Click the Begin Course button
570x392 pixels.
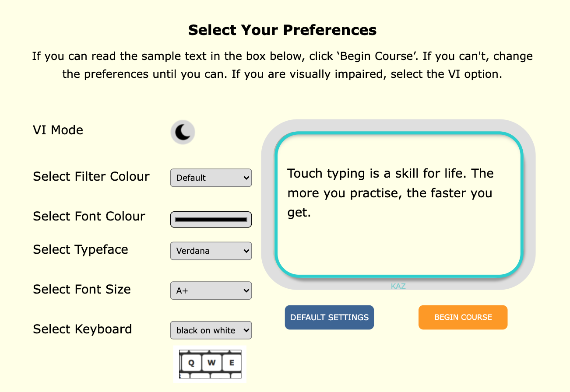[463, 317]
